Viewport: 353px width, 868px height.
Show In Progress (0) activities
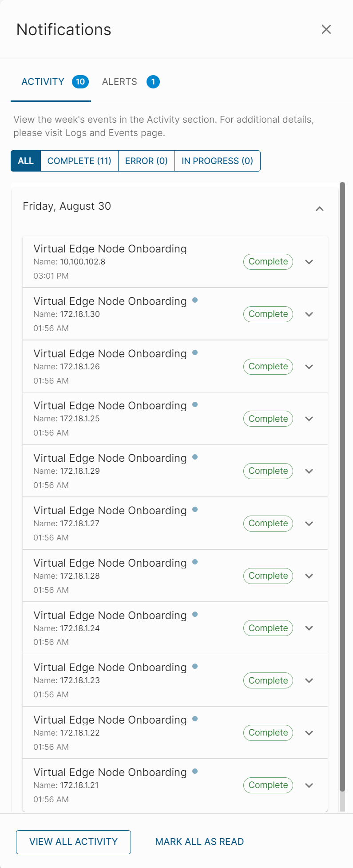click(217, 161)
